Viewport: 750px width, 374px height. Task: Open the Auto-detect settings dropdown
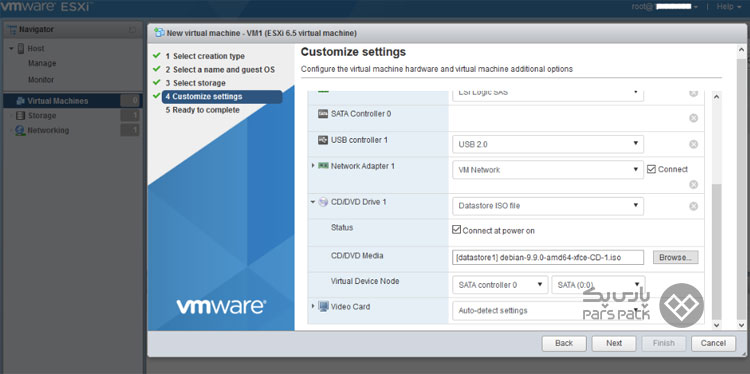point(548,310)
